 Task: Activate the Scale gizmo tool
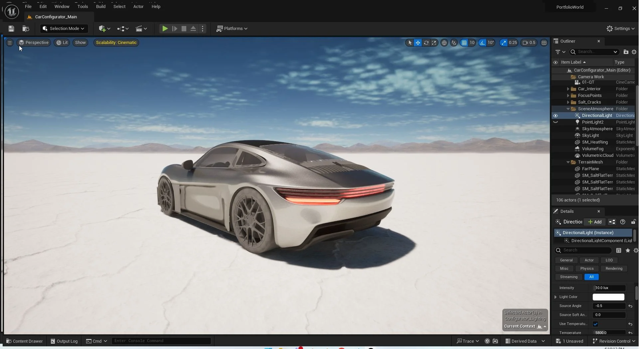point(434,43)
